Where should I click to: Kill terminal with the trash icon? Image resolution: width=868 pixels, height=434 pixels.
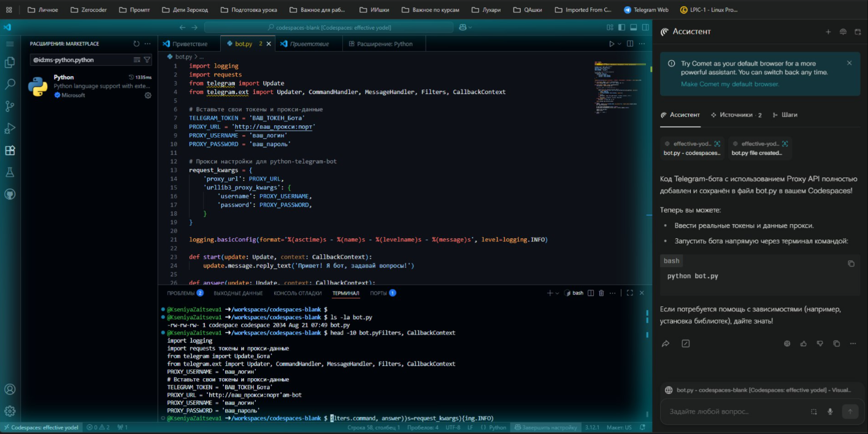click(601, 293)
